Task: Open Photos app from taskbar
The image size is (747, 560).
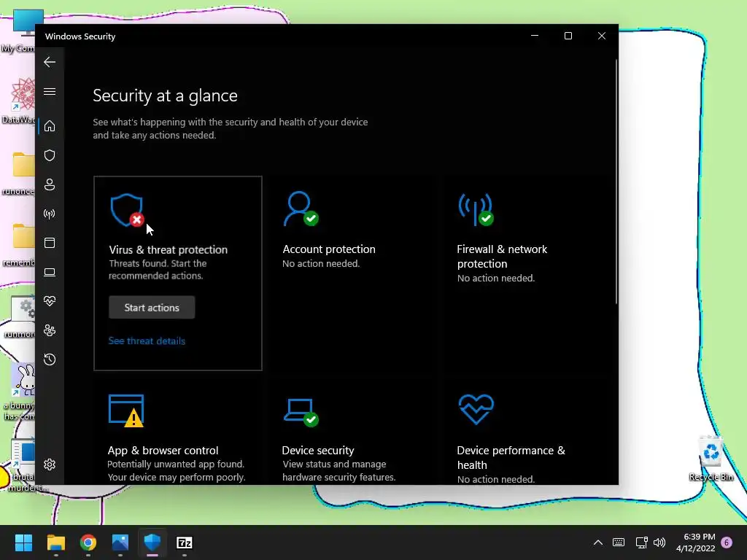Action: (120, 542)
